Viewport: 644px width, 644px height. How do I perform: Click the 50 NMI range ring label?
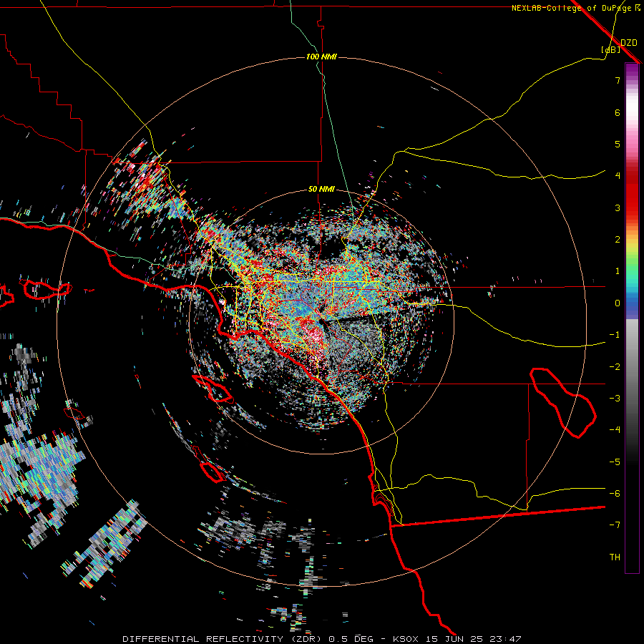click(321, 190)
